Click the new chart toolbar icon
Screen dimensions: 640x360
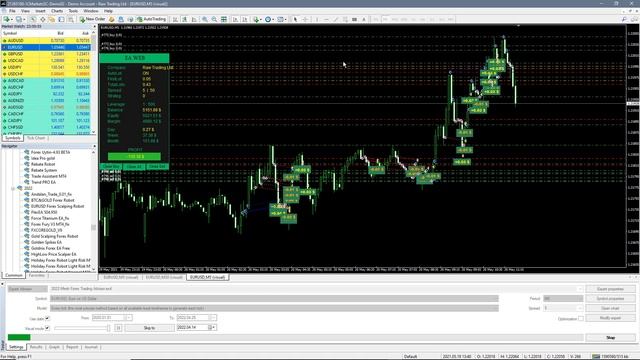tap(7, 19)
